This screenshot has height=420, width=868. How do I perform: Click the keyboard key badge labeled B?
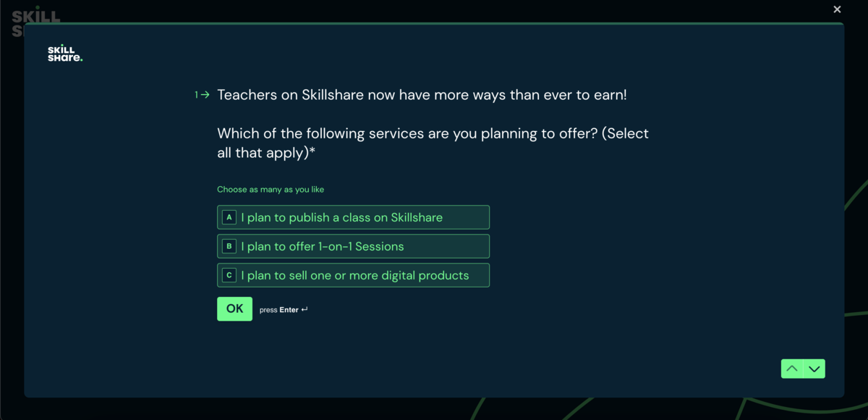pyautogui.click(x=229, y=245)
